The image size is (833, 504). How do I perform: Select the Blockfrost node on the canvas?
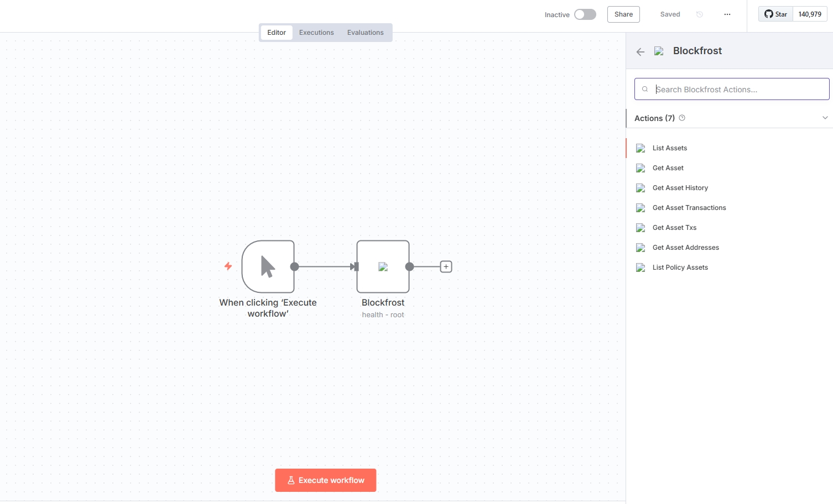(x=383, y=266)
